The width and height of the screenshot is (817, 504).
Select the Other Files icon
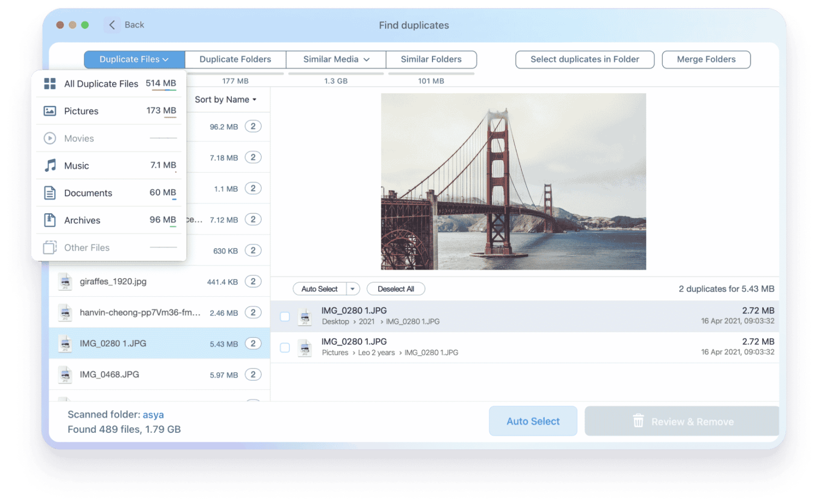[49, 247]
